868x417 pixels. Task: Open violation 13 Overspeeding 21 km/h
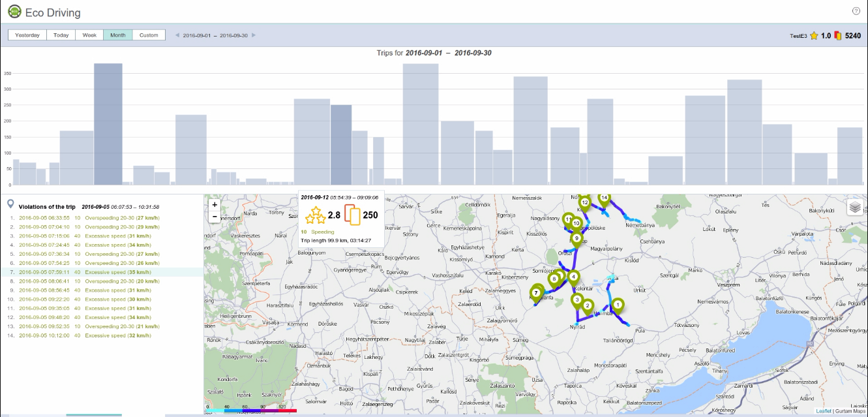[85, 326]
